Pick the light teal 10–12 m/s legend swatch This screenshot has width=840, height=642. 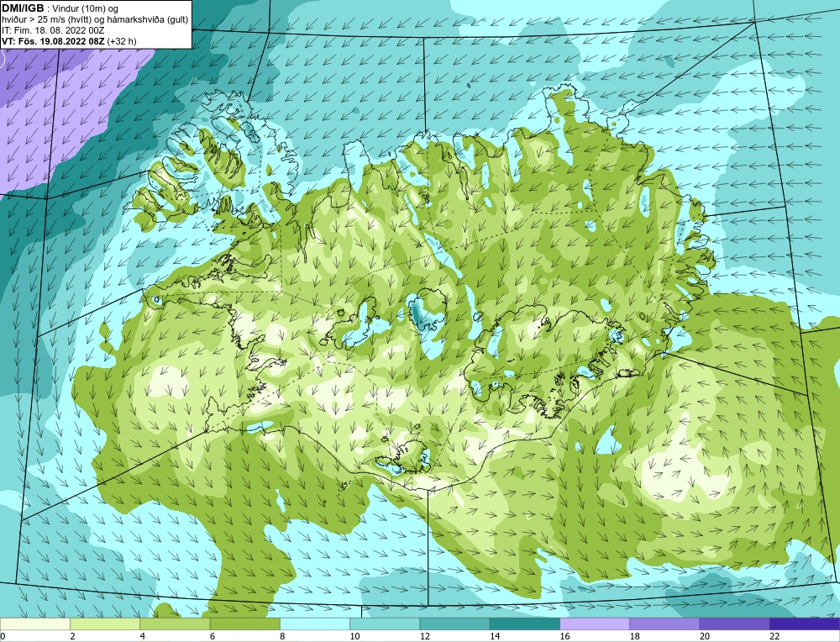385,624
